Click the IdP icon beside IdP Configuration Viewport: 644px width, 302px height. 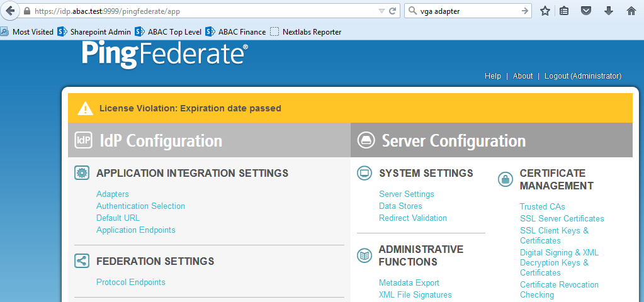point(83,140)
